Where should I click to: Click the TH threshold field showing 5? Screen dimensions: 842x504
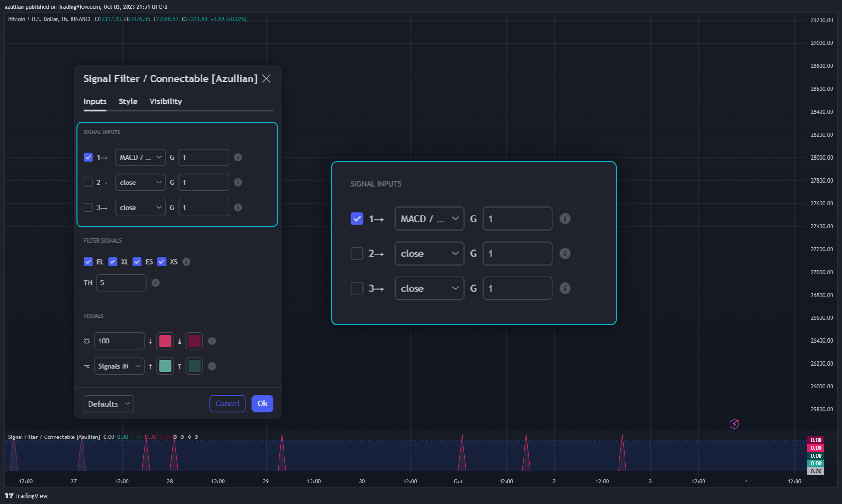121,283
